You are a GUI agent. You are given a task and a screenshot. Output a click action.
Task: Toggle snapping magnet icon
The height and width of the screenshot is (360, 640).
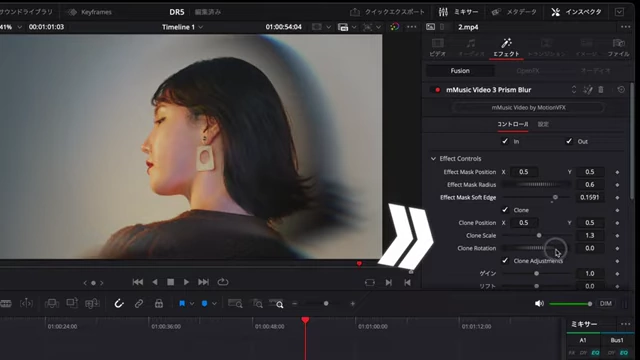coord(119,303)
